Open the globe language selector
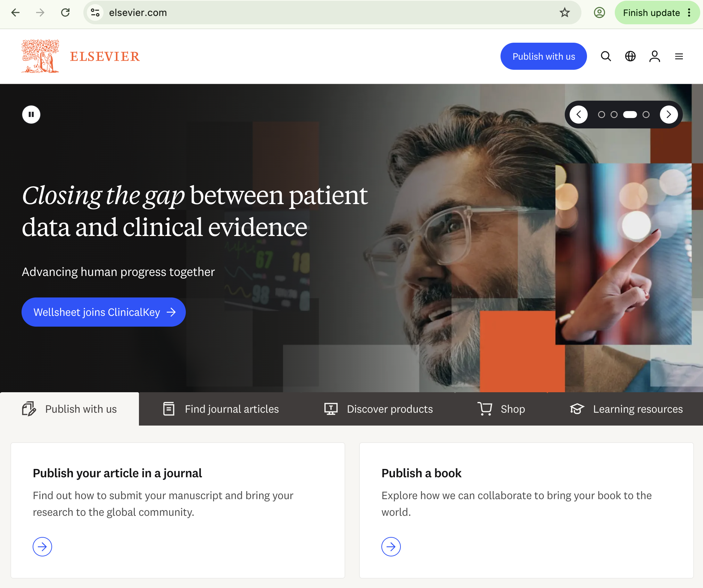This screenshot has height=588, width=703. pos(630,56)
